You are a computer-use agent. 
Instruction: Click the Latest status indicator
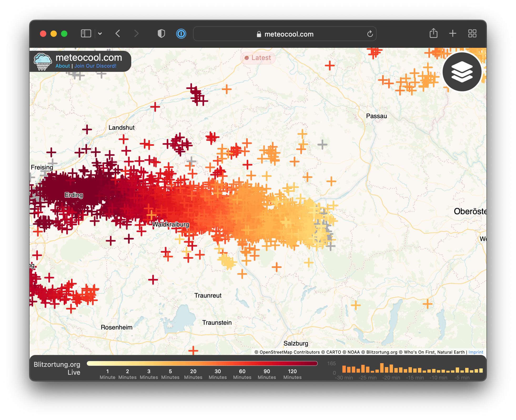point(258,58)
